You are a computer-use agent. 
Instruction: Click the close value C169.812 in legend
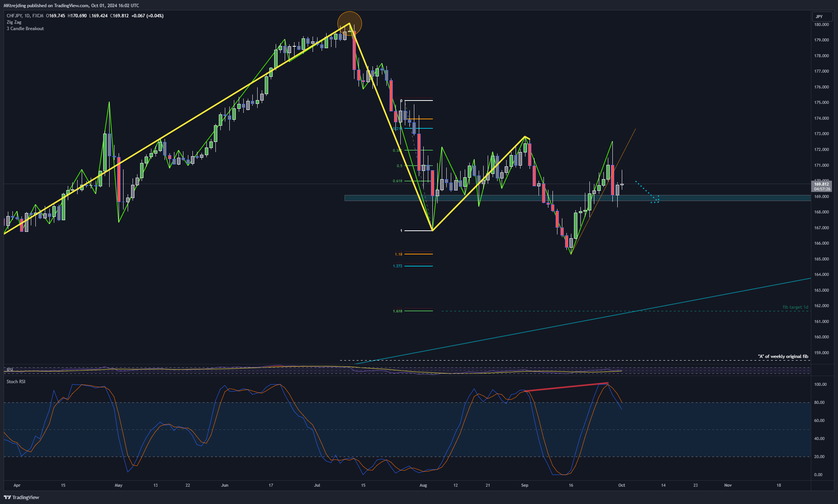[119, 16]
